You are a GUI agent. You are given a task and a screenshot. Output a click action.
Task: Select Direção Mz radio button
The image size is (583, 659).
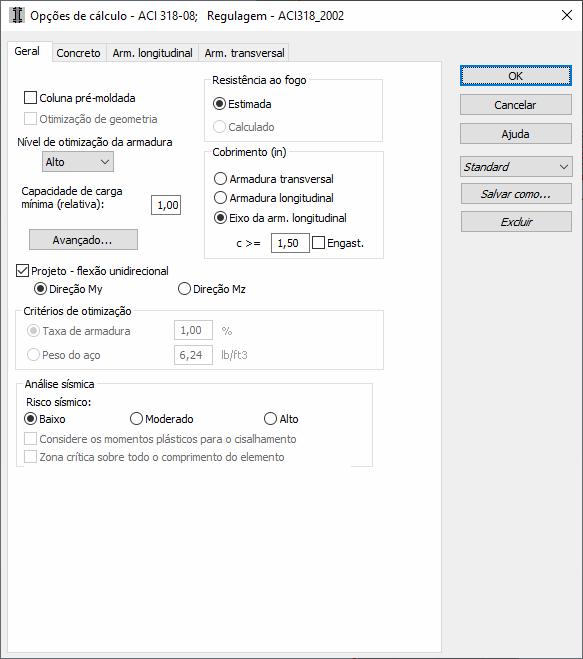coord(184,289)
